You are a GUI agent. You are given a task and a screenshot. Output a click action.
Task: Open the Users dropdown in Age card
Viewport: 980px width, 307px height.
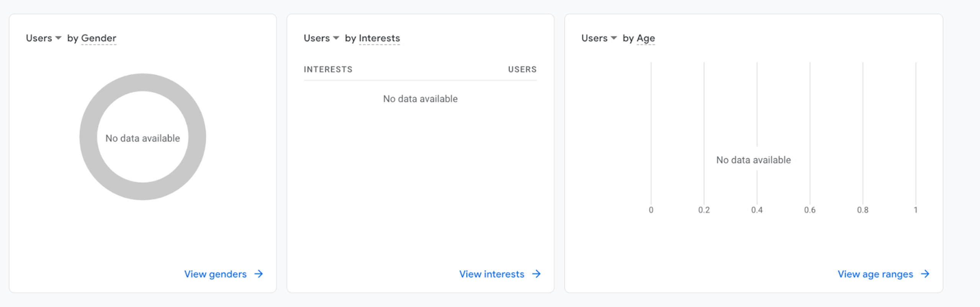[x=599, y=38]
